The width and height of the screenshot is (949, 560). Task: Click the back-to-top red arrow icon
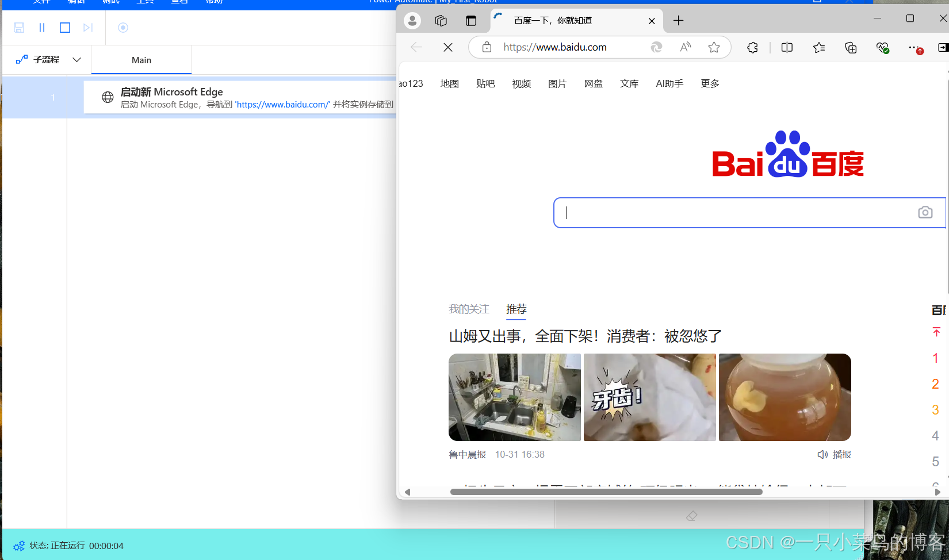[936, 332]
